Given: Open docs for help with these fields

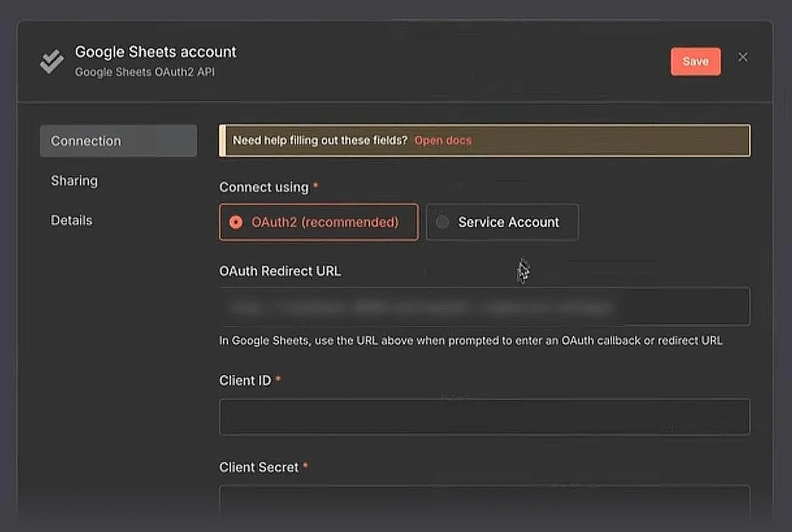Looking at the screenshot, I should pos(443,140).
